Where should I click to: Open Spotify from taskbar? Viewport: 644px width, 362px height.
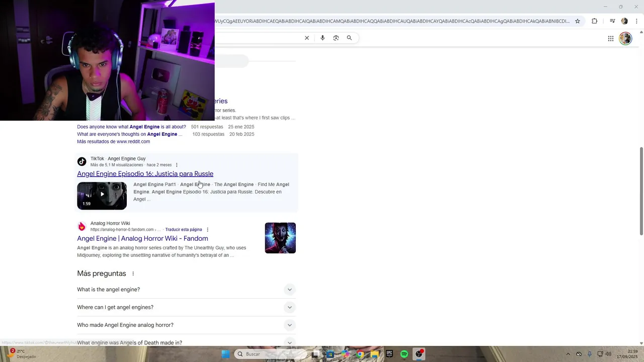tap(404, 354)
